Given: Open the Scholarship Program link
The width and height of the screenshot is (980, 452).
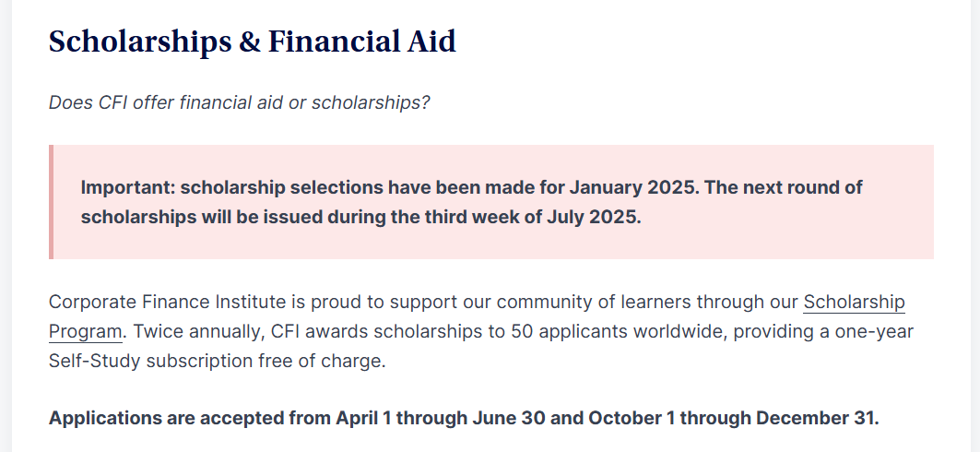Looking at the screenshot, I should pyautogui.click(x=854, y=302).
